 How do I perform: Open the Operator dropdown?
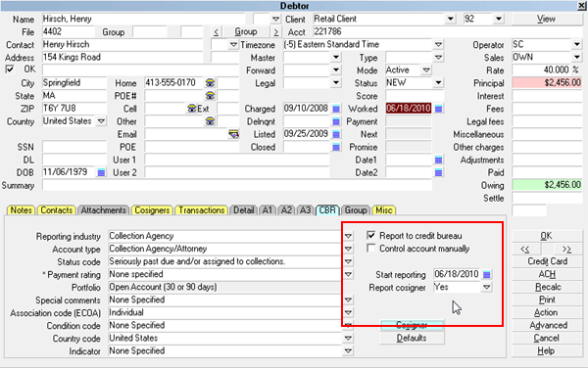(x=577, y=45)
